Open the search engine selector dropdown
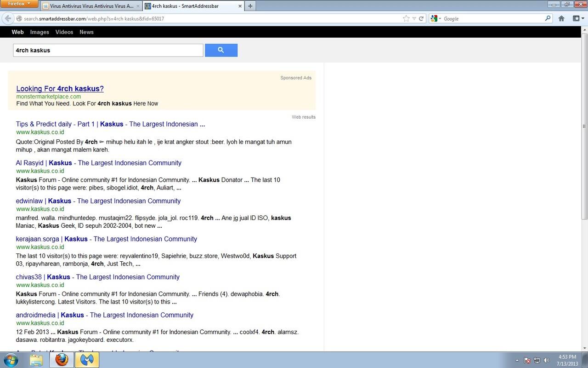The height and width of the screenshot is (368, 588). (x=435, y=19)
